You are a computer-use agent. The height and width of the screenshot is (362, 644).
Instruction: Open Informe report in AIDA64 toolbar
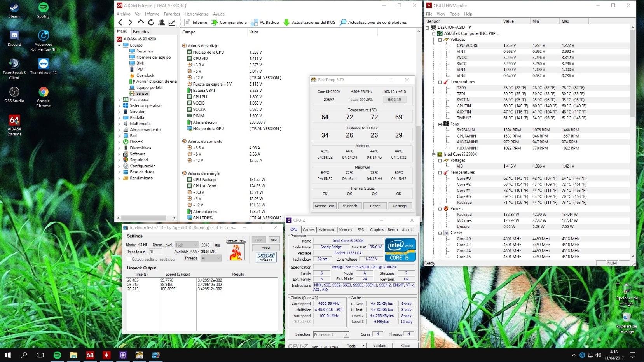(195, 22)
